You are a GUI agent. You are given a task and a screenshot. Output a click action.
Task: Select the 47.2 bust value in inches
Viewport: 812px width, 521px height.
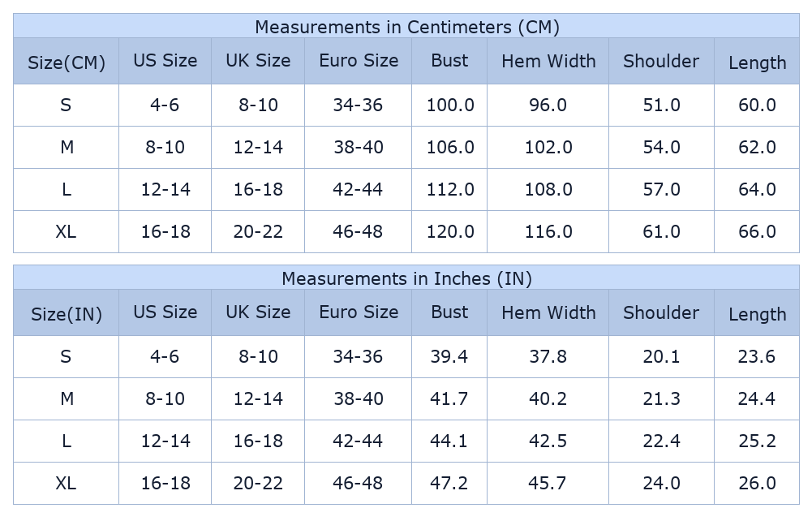coord(449,483)
